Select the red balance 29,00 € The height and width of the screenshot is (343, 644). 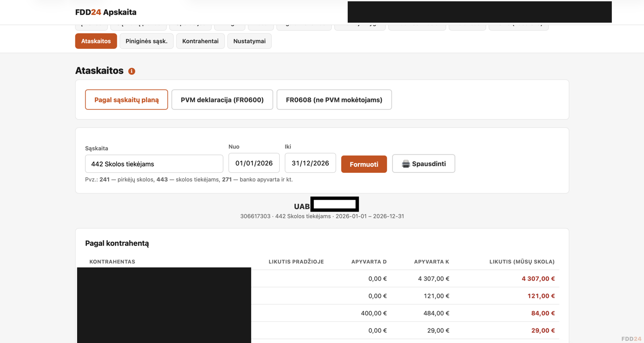543,331
